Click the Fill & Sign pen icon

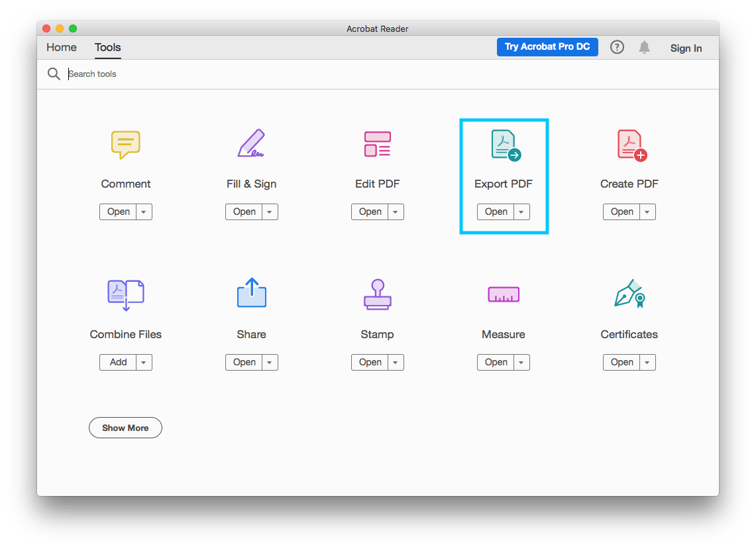[x=251, y=143]
